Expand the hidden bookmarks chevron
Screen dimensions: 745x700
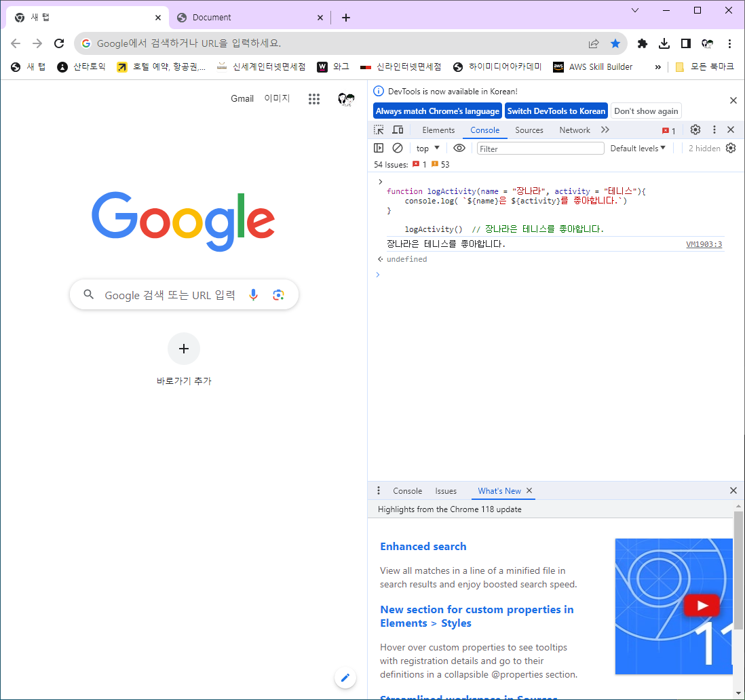coord(657,67)
